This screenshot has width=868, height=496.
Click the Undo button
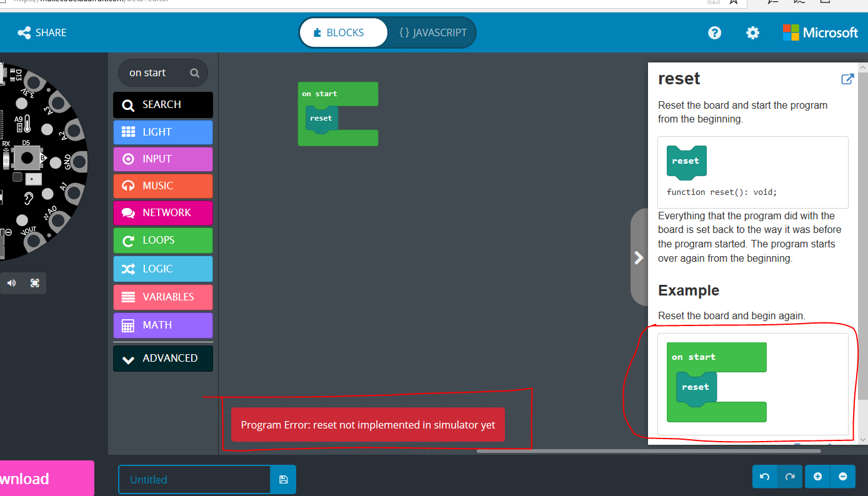click(x=764, y=476)
